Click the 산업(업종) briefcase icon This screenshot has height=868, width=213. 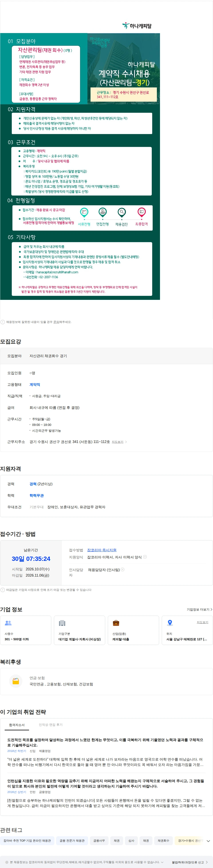(116, 623)
